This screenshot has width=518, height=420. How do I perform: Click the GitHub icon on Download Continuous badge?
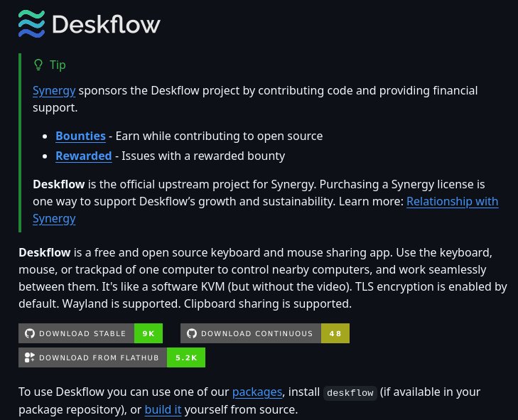point(191,333)
